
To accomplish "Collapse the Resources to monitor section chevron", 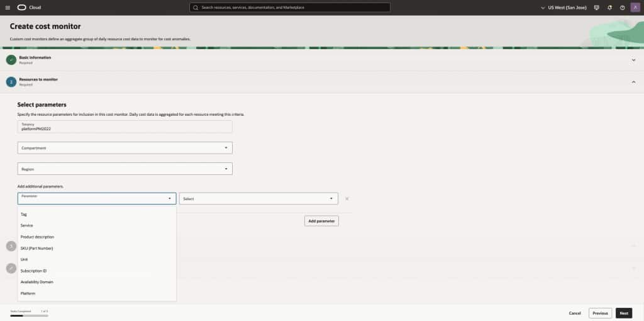I will (633, 82).
